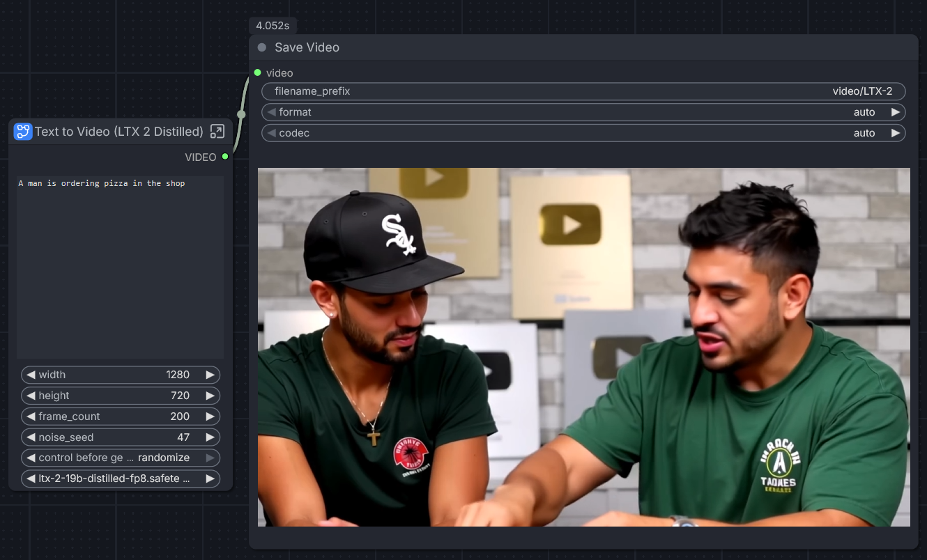Click the frame_count 200 value field

121,417
